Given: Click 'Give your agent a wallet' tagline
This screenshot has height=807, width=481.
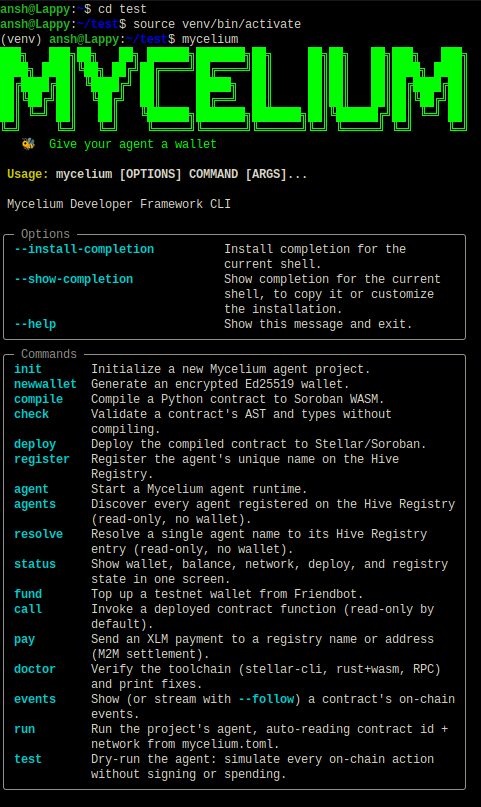Looking at the screenshot, I should [x=133, y=144].
